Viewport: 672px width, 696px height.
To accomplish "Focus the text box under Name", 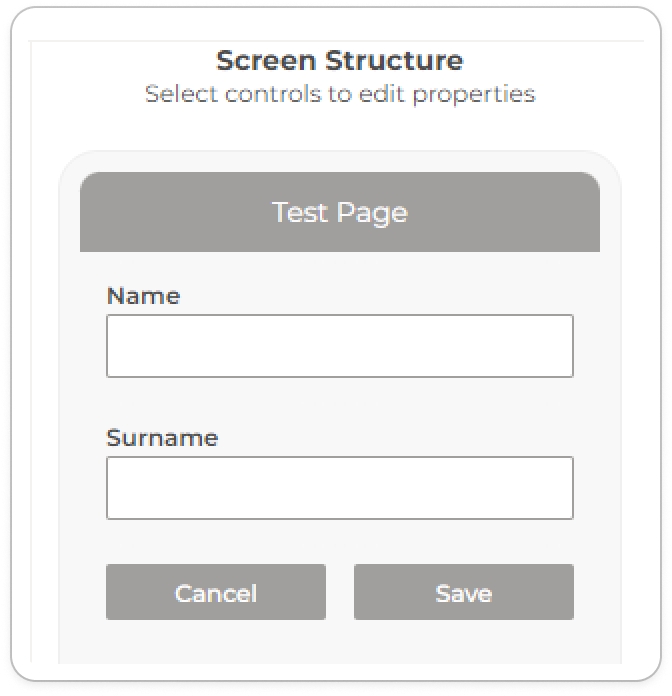I will [x=339, y=346].
